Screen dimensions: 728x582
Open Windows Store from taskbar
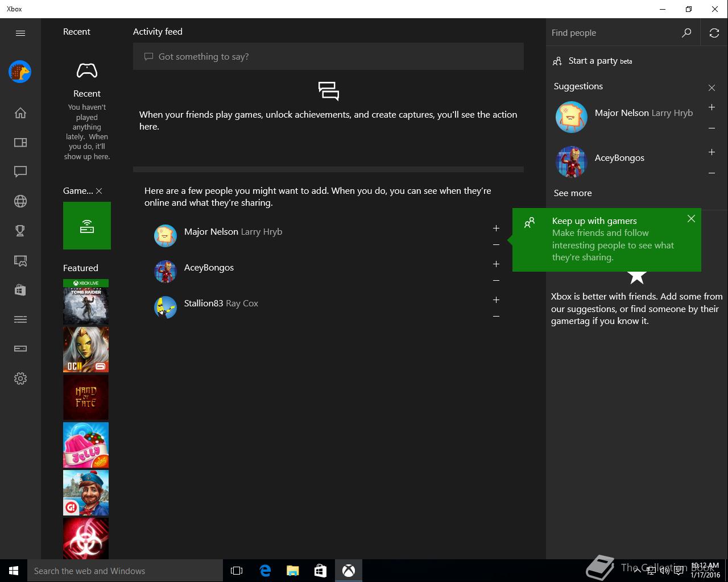point(321,571)
